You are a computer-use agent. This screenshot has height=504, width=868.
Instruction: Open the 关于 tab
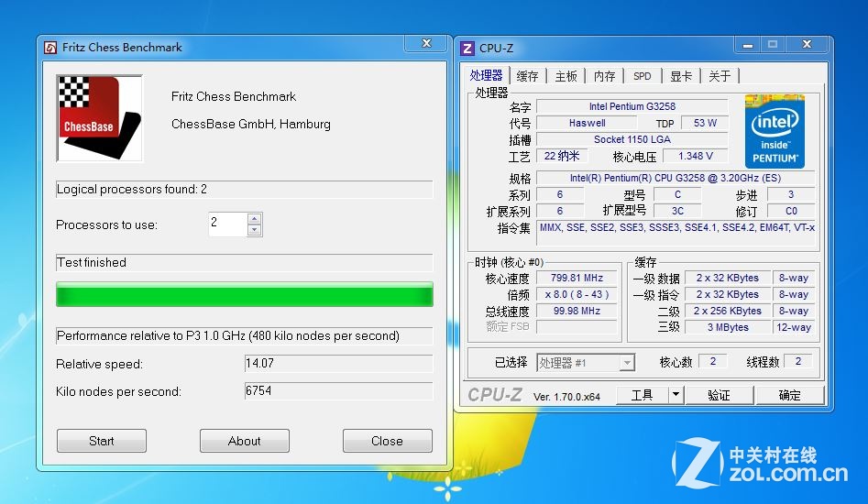[720, 76]
